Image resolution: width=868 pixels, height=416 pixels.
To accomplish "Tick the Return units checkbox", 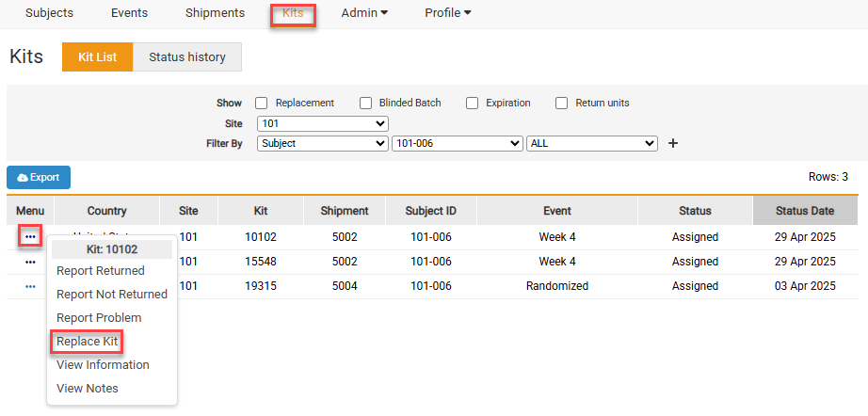I will [562, 104].
